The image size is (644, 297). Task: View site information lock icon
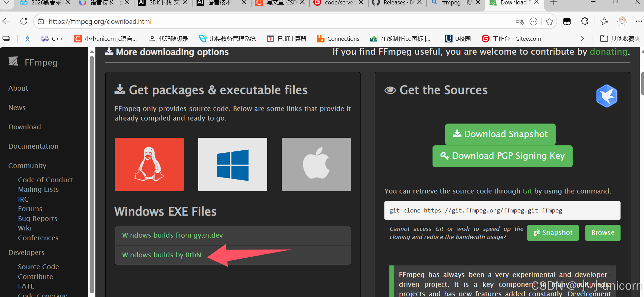[41, 21]
